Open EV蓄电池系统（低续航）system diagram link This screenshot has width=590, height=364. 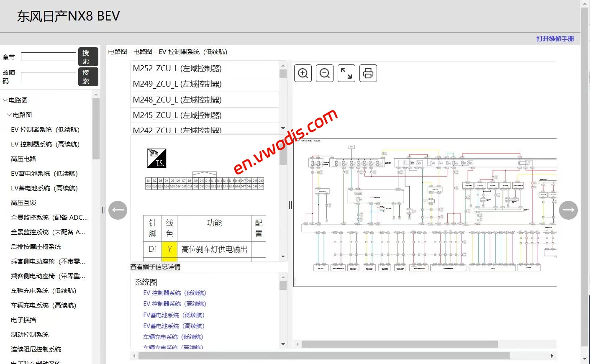[x=174, y=315]
